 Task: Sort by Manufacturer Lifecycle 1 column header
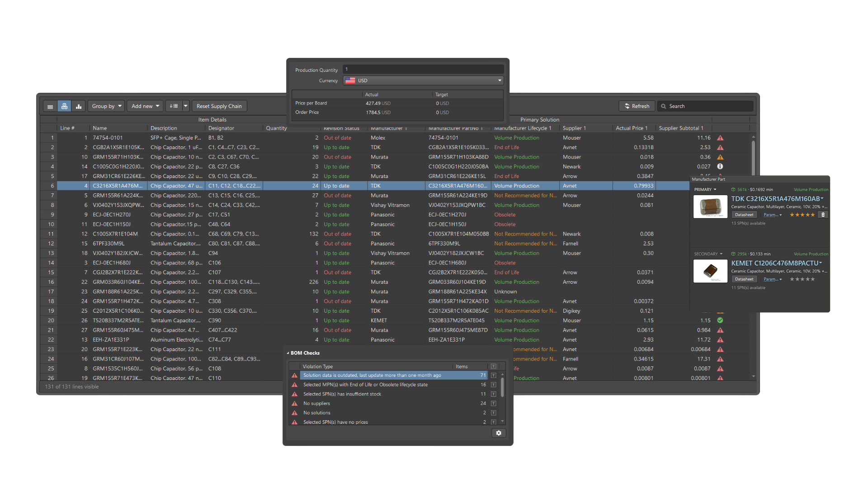coord(523,128)
